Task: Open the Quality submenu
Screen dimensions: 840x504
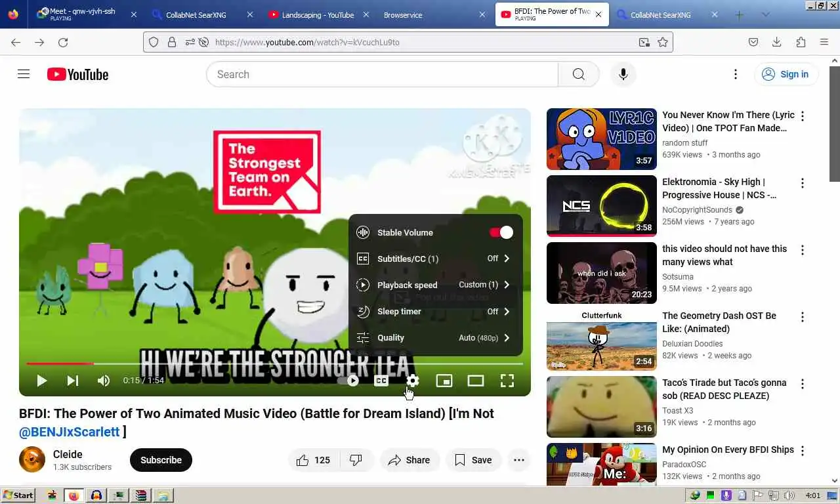Action: tap(435, 337)
